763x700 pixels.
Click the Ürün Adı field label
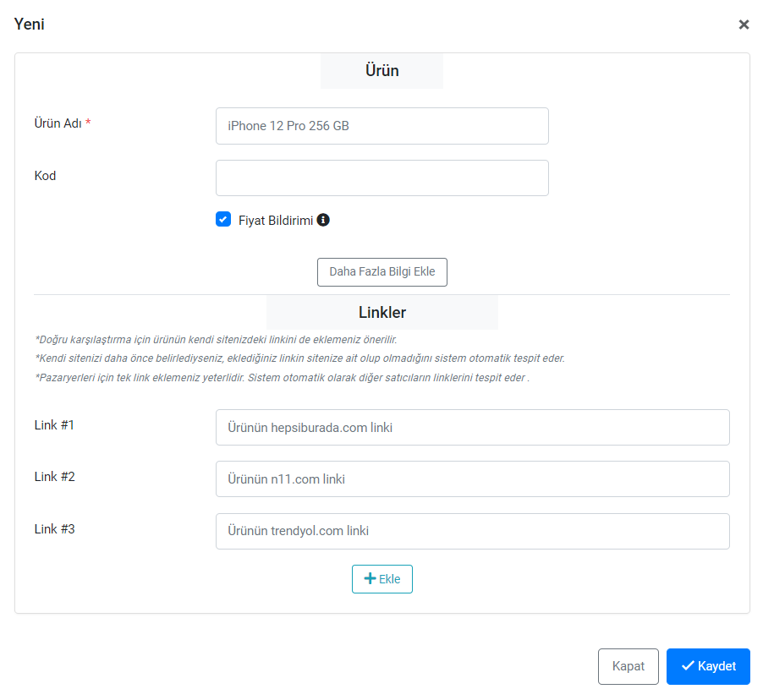pos(58,123)
